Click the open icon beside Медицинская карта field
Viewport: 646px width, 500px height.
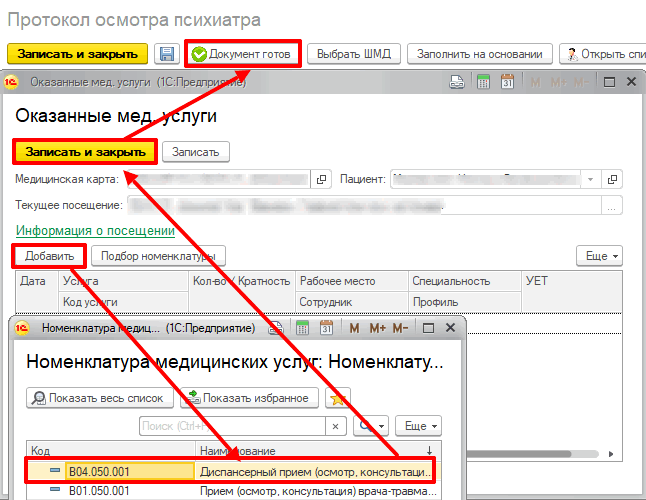[x=321, y=179]
